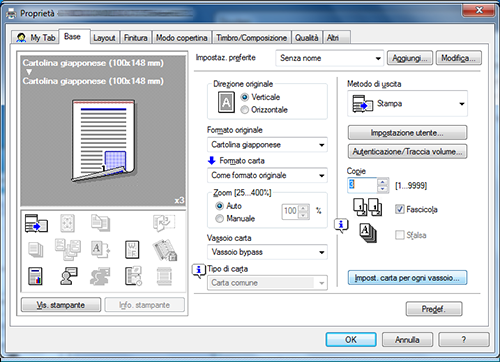Click the greyed copy security padlock icon
The image size is (500, 362).
coord(165,250)
